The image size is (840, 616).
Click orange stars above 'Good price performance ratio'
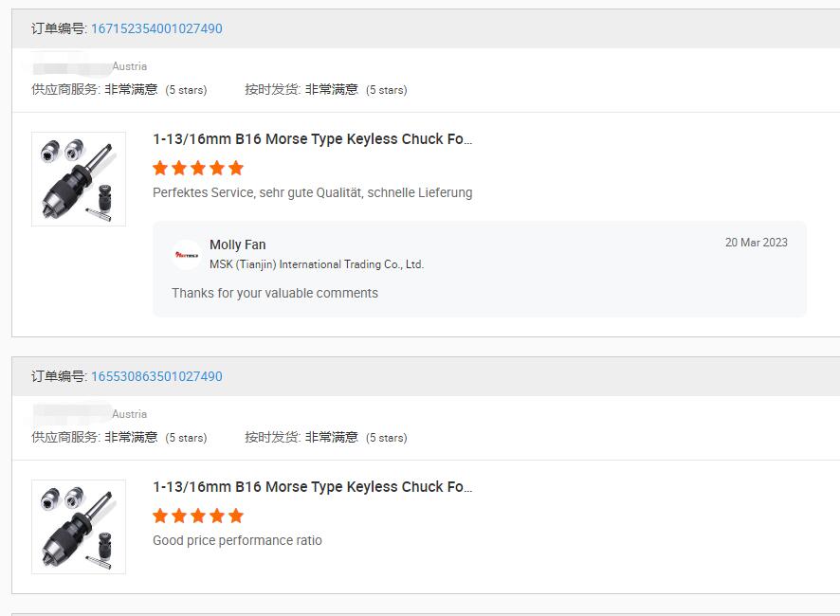198,516
